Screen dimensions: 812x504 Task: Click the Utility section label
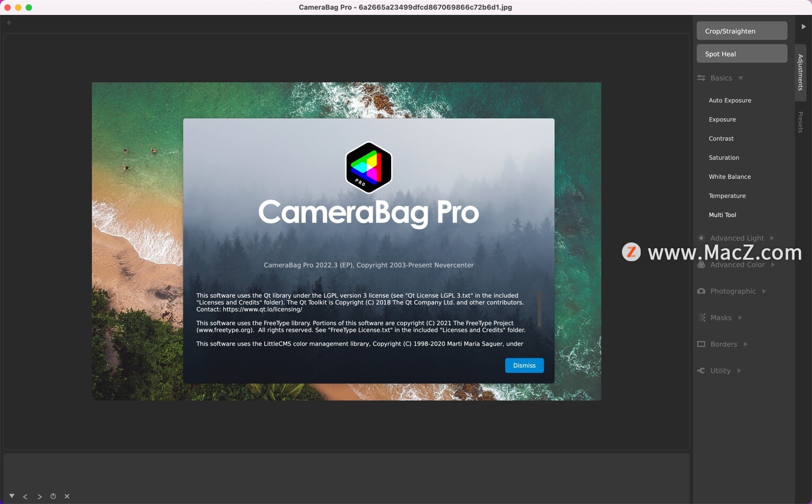pyautogui.click(x=720, y=371)
